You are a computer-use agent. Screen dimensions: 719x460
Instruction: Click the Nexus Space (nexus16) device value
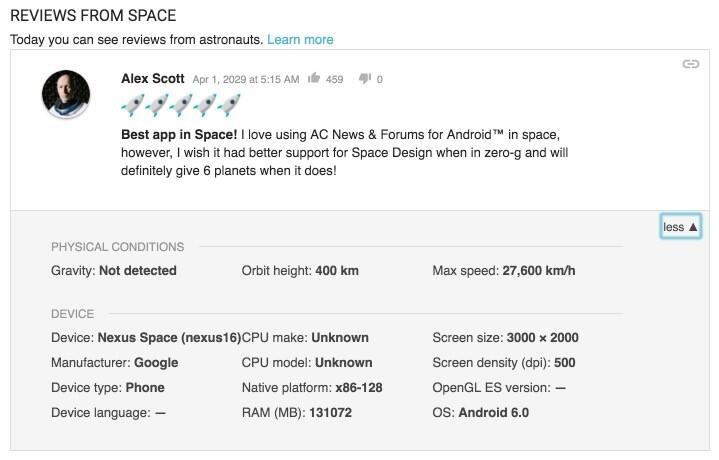click(169, 338)
